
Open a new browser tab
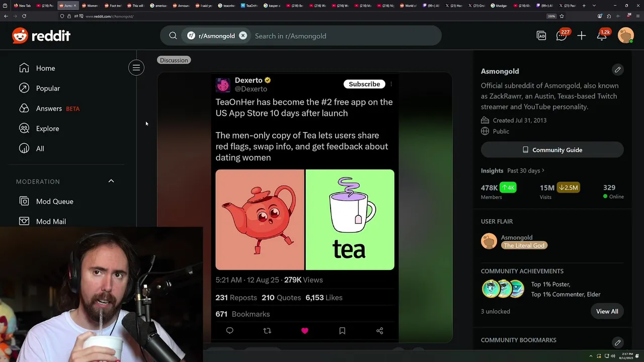[584, 6]
